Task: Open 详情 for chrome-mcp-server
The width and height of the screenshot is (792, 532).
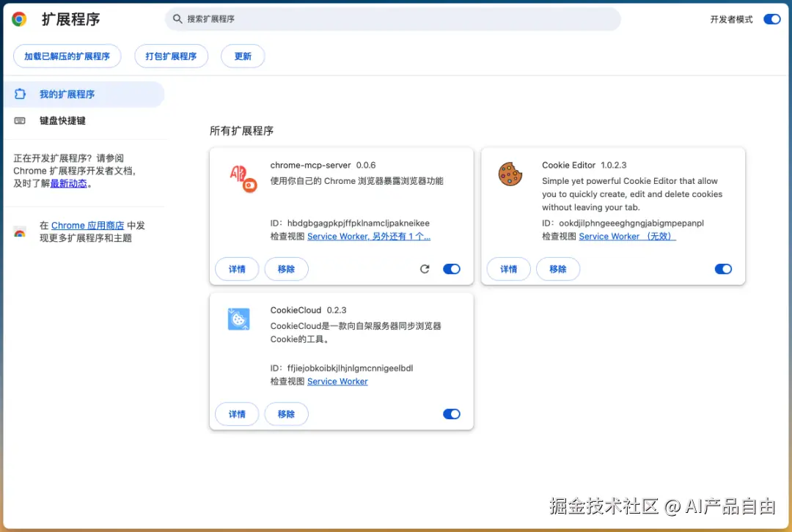Action: 237,269
